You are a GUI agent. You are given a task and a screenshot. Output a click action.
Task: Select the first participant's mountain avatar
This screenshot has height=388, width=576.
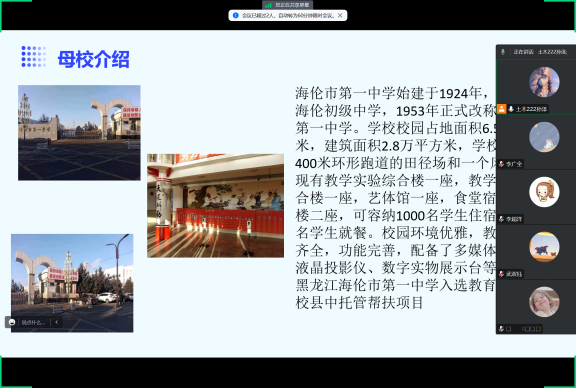pos(544,82)
